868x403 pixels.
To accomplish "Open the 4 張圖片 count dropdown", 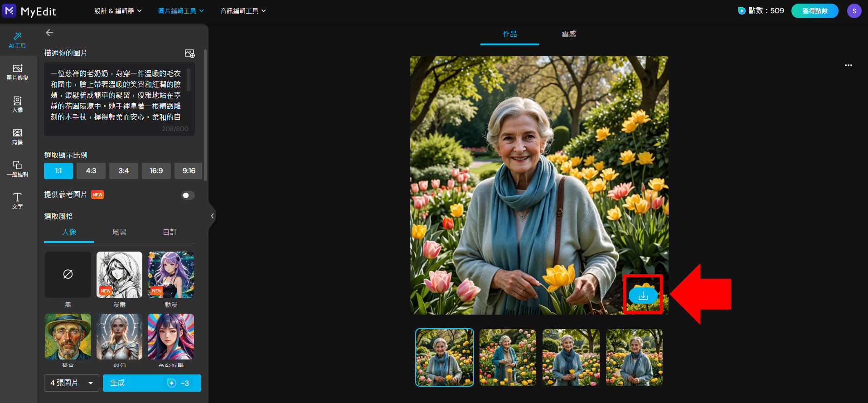I will click(72, 383).
